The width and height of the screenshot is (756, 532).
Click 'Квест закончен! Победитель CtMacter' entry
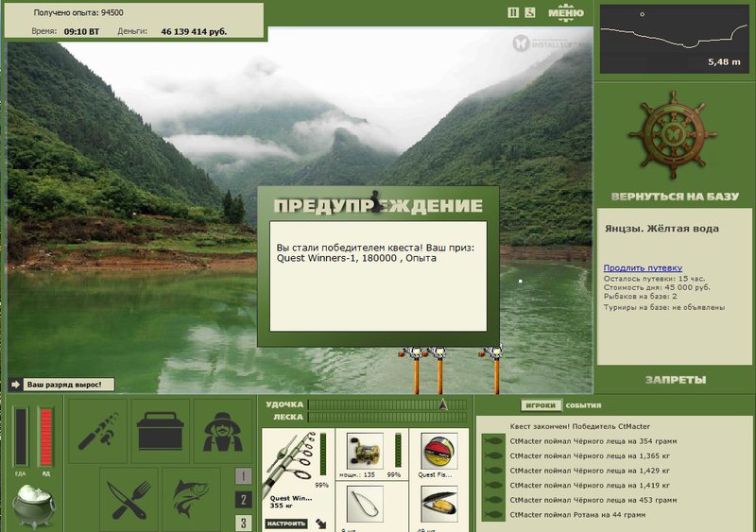[580, 426]
